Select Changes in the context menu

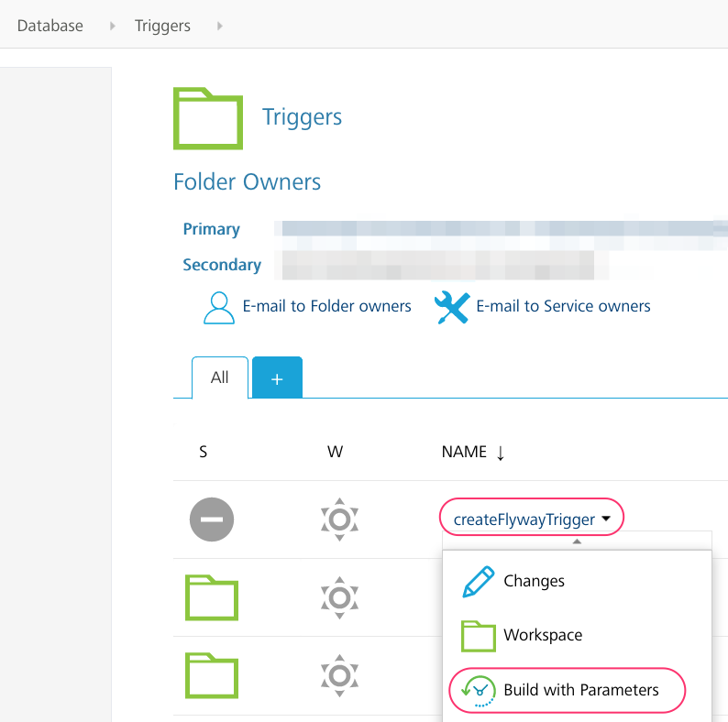tap(534, 581)
